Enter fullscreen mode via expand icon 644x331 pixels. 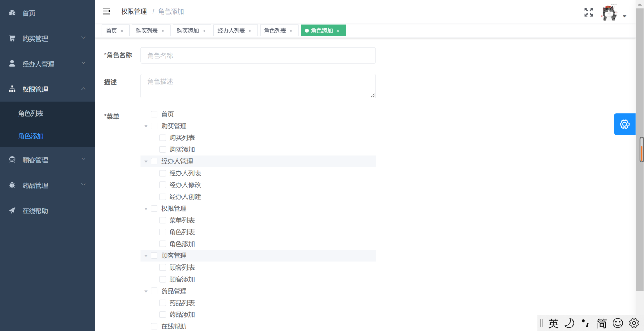[x=589, y=12]
